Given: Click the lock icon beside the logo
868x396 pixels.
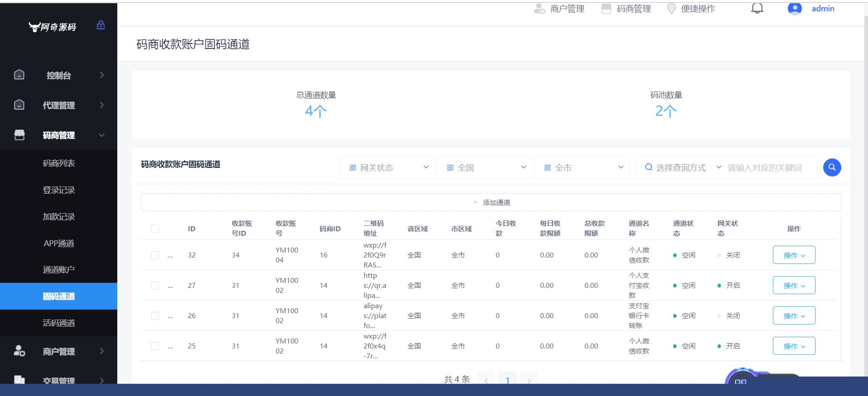Looking at the screenshot, I should click(101, 25).
